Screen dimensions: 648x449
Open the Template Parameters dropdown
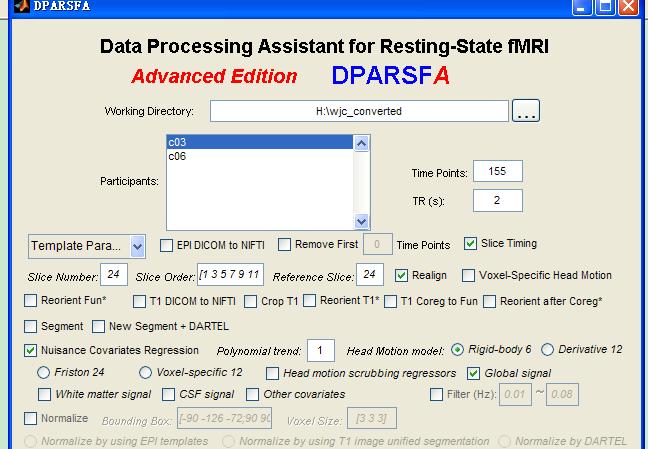click(87, 246)
